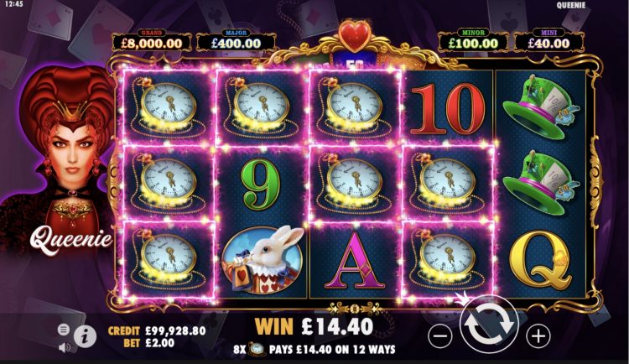
Task: Open the hamburger menu icon
Action: [63, 330]
